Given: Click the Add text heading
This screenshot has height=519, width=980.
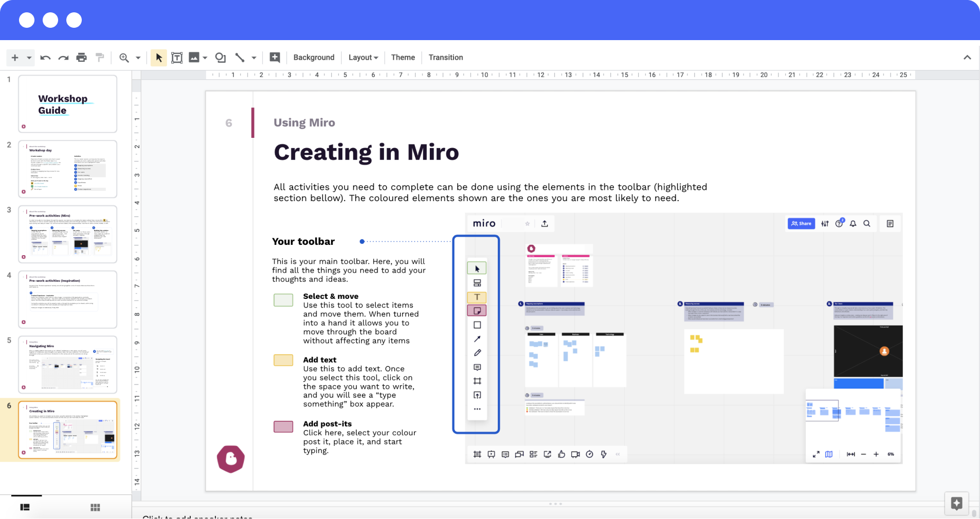Looking at the screenshot, I should [x=320, y=360].
